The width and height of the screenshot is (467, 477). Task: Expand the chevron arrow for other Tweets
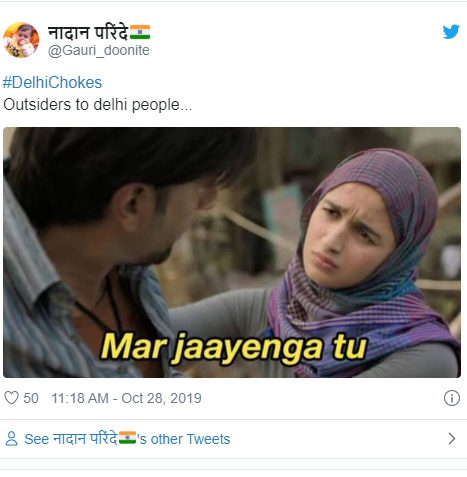pos(452,439)
